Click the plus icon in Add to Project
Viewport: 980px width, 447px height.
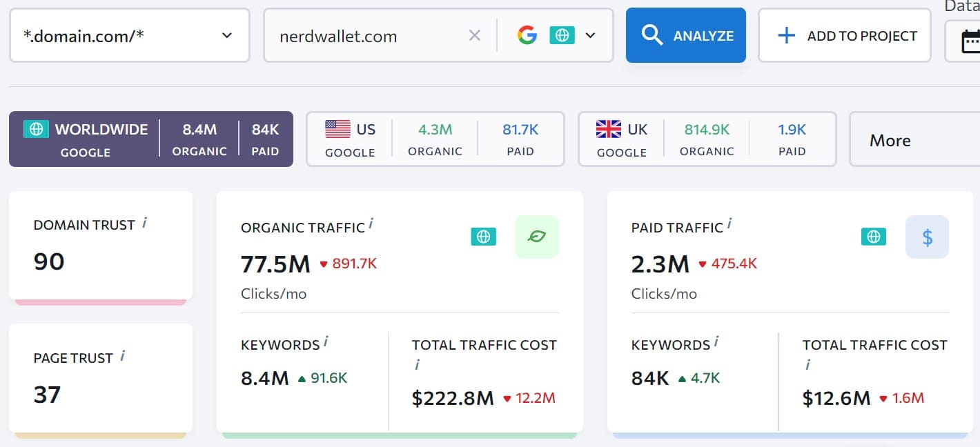(x=787, y=36)
